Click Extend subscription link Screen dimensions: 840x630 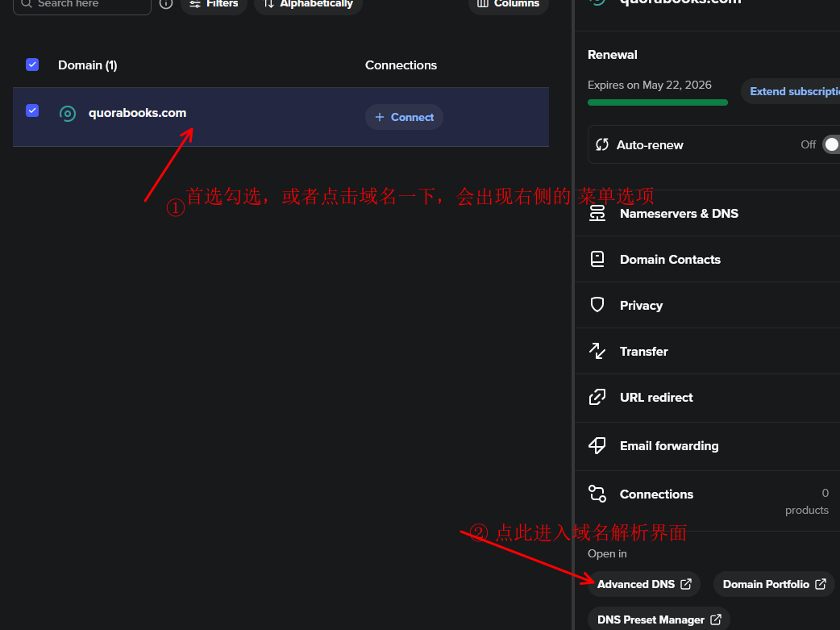pos(795,91)
